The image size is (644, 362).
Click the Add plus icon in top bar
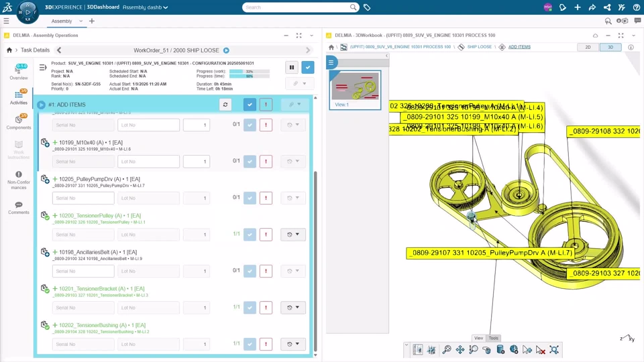pyautogui.click(x=578, y=7)
